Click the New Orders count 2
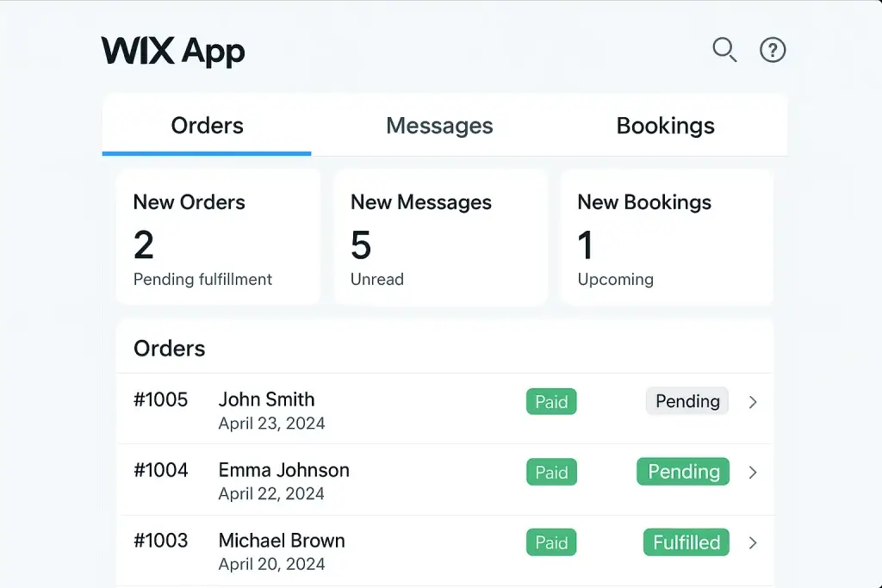 tap(144, 245)
